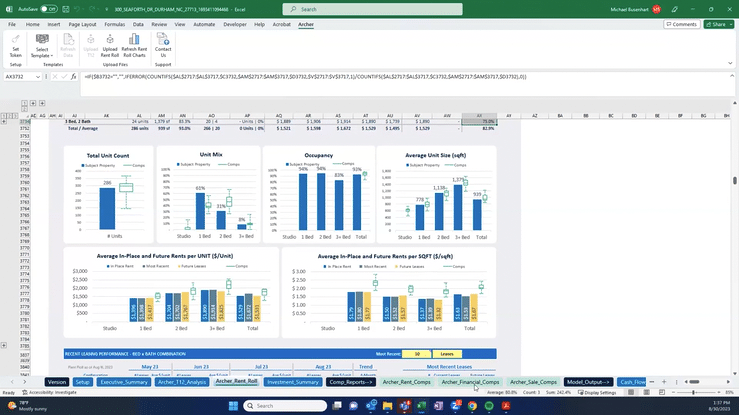Image resolution: width=739 pixels, height=415 pixels.
Task: Switch to the Formulas ribbon tab
Action: (115, 24)
